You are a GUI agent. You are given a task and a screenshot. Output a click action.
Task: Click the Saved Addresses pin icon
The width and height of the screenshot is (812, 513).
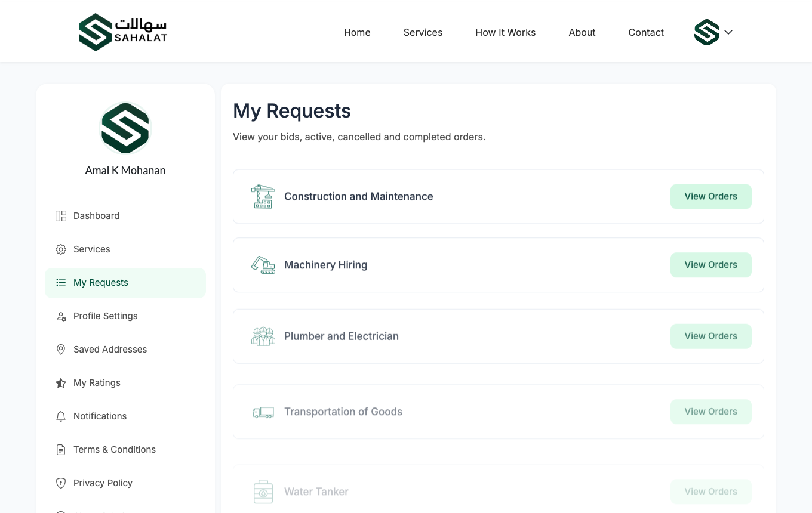tap(61, 350)
